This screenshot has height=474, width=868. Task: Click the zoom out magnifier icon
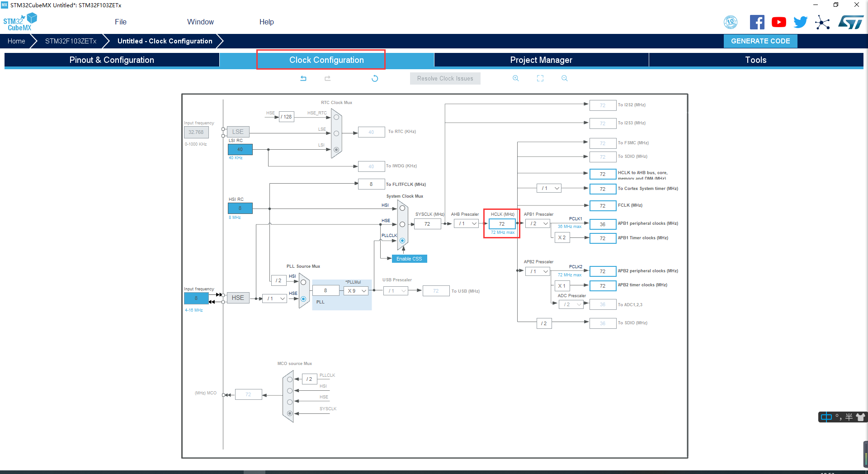click(x=565, y=78)
